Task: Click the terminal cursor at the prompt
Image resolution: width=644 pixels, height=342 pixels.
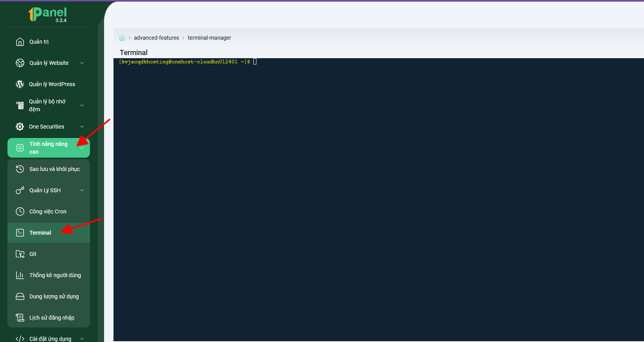Action: pyautogui.click(x=255, y=62)
